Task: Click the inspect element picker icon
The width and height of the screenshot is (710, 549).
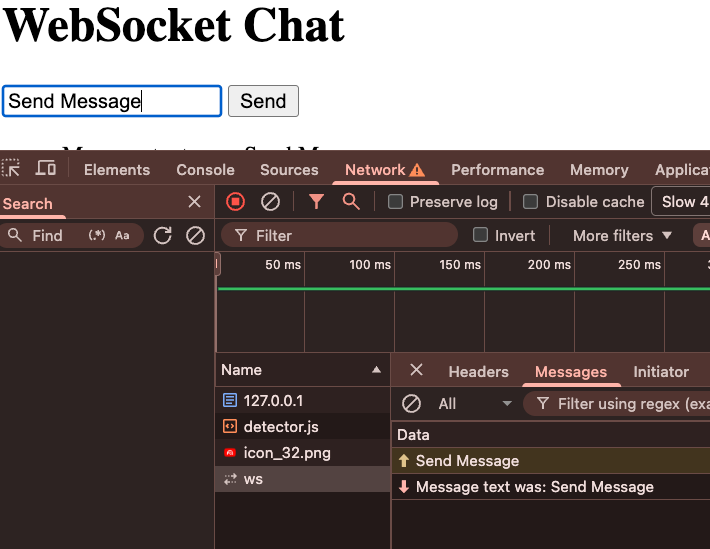Action: click(12, 169)
